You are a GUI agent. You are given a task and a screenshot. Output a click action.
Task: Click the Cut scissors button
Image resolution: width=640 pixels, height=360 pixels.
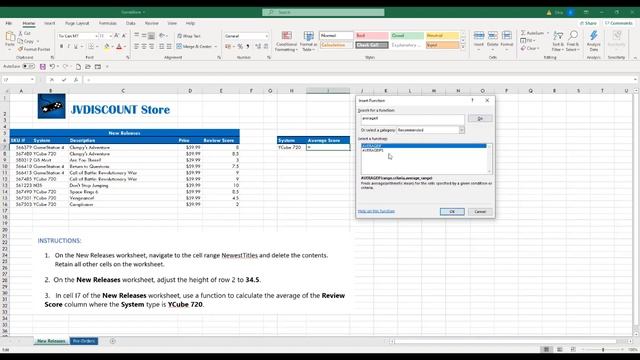tap(25, 33)
